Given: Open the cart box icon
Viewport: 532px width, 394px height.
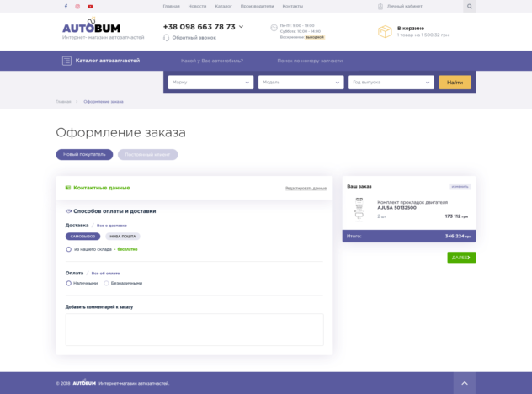Looking at the screenshot, I should [385, 31].
